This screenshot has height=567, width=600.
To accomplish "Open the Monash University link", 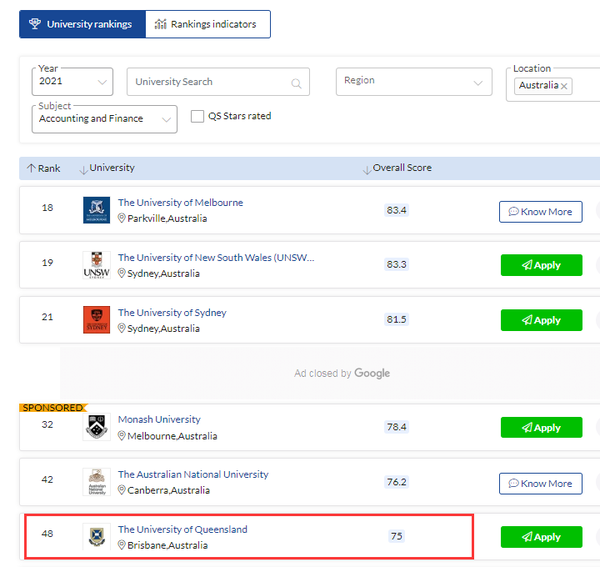I will (159, 419).
